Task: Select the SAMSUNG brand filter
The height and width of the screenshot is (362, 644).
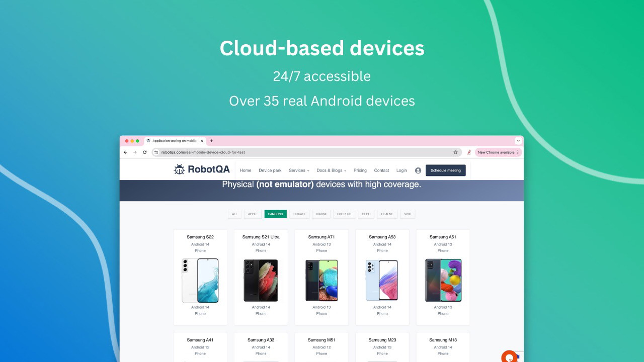Action: click(276, 214)
